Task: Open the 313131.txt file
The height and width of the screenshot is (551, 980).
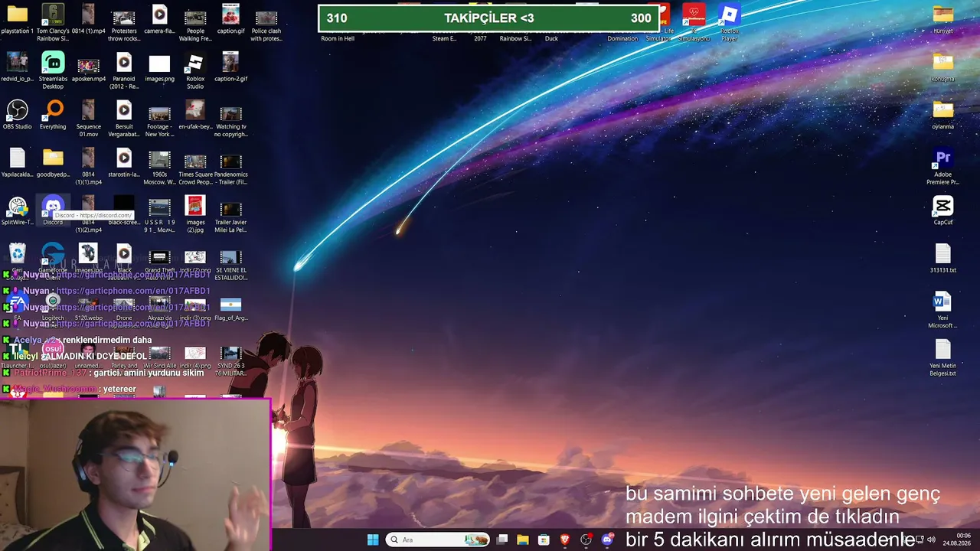Action: 942,258
